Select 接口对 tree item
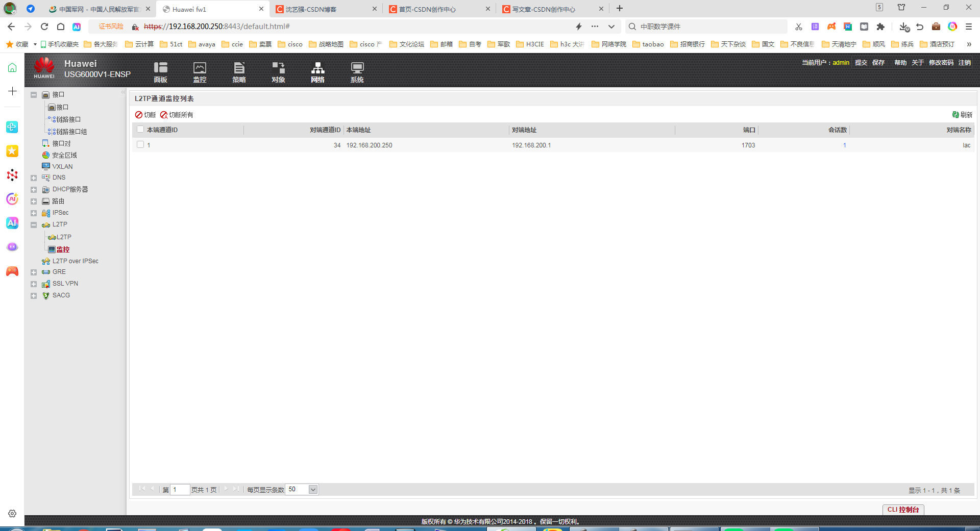The width and height of the screenshot is (980, 531). (x=57, y=143)
